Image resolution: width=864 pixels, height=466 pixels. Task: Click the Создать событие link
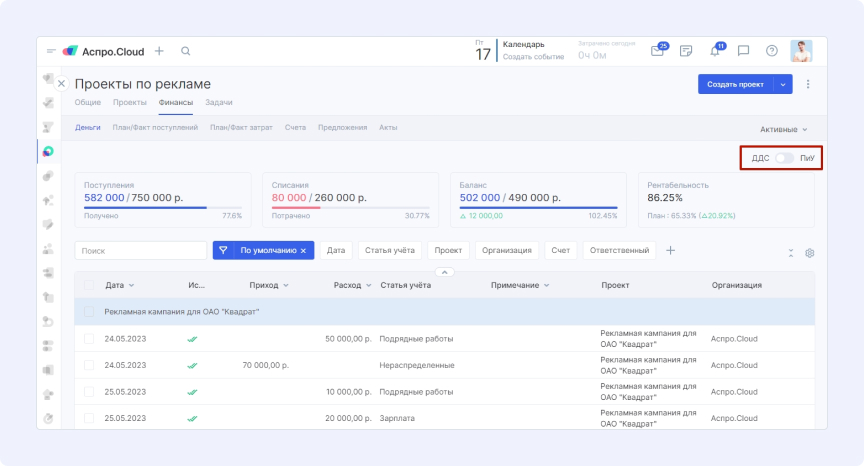click(x=533, y=57)
